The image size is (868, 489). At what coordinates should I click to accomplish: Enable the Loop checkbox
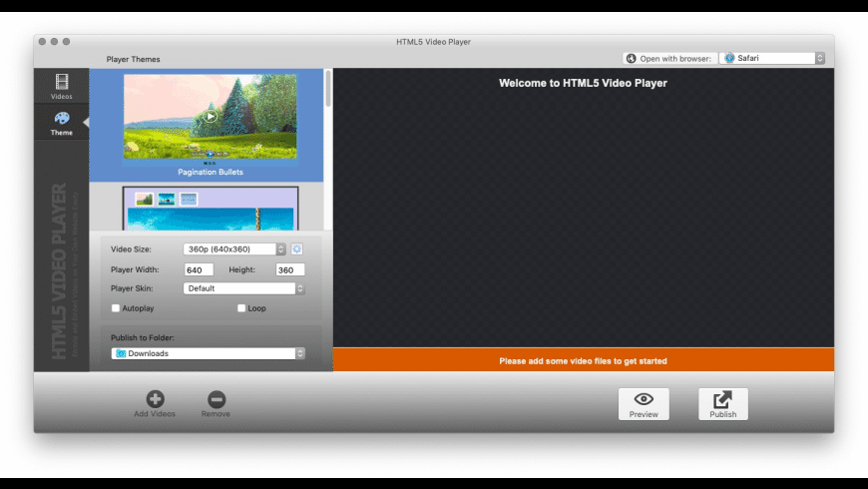[241, 308]
